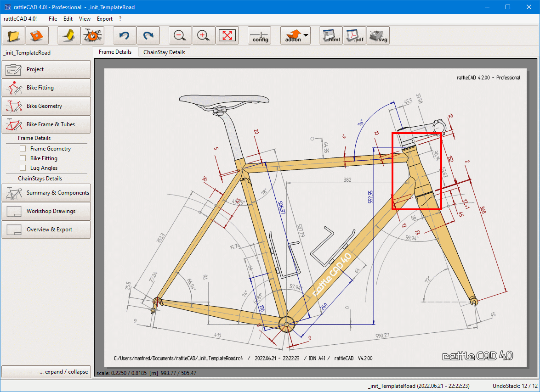Switch to the Frame Details tab
This screenshot has height=392, width=540.
(115, 52)
